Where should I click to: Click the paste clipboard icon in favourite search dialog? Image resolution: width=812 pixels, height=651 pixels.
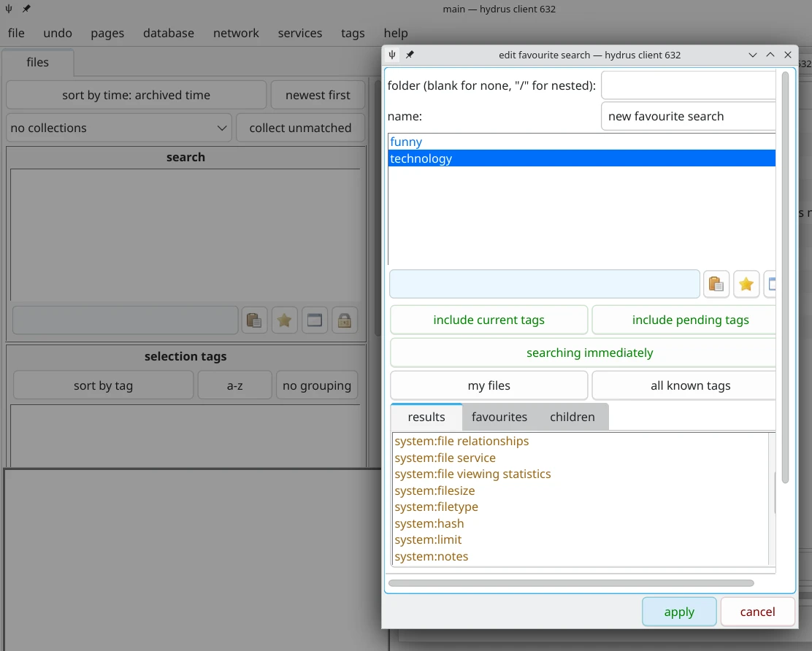pos(716,284)
